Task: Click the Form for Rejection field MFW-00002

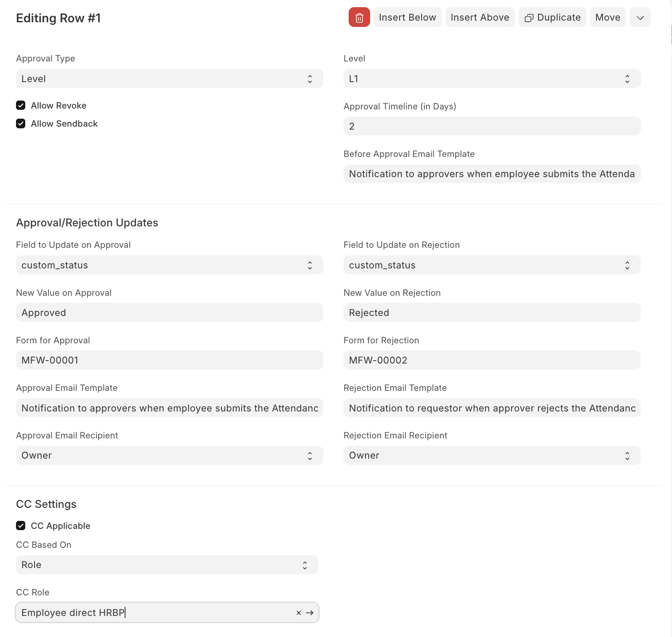Action: pos(492,360)
